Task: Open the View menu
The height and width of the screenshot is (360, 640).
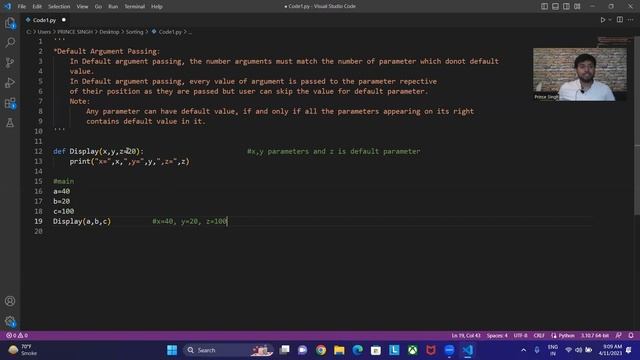Action: coord(82,7)
